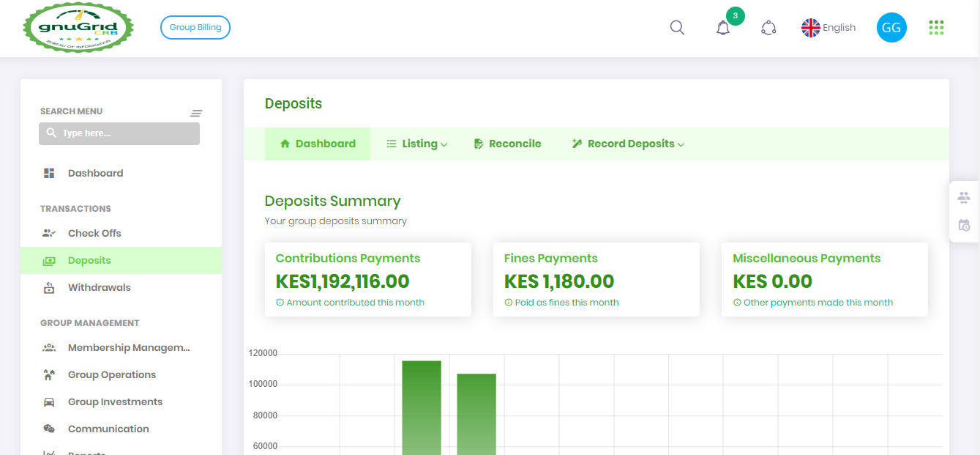
Task: Click the calendar clock icon on right edge
Action: click(963, 226)
